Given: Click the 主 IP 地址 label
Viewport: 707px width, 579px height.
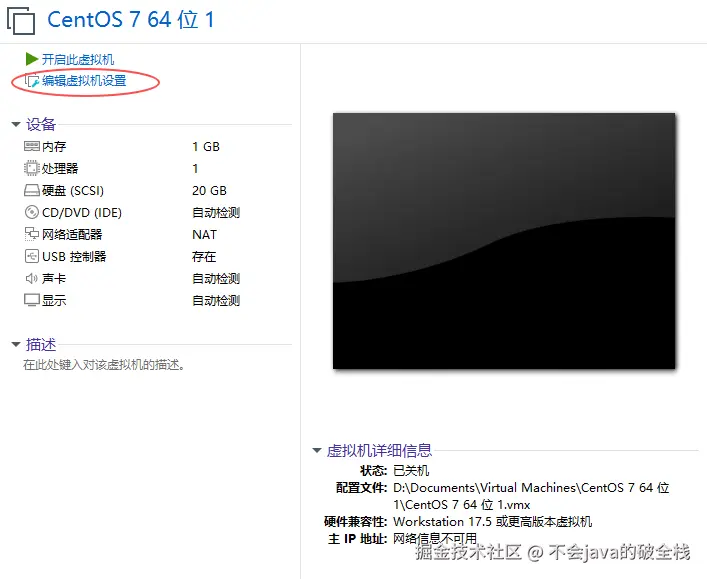Looking at the screenshot, I should click(x=358, y=539).
